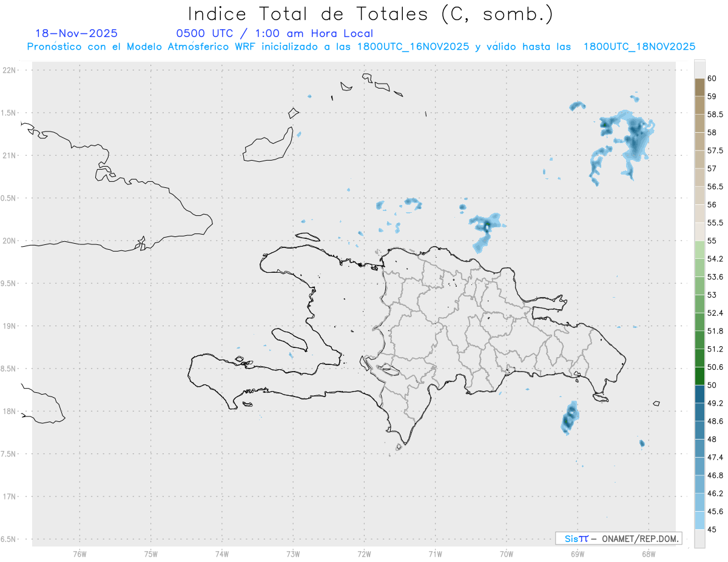Screen dimensions: 728x562
Task: Click the date text "18-Nov-2025"
Action: tap(76, 33)
